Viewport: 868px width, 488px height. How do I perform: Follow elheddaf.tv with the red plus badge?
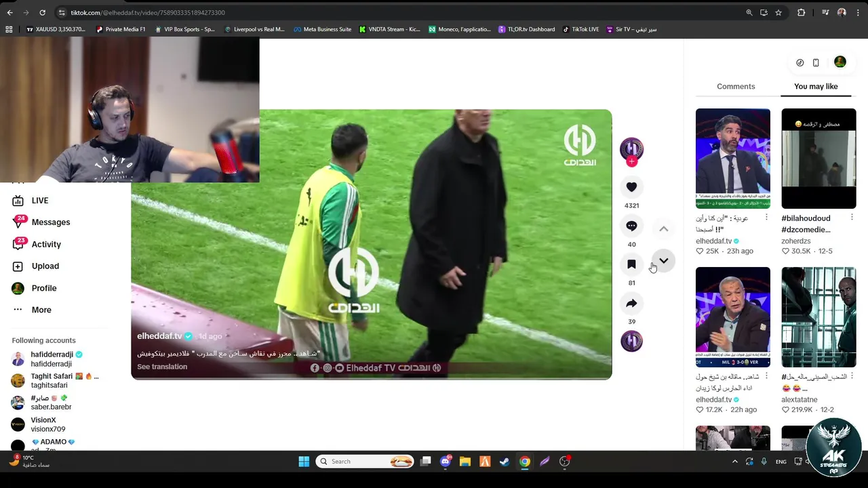(x=631, y=161)
